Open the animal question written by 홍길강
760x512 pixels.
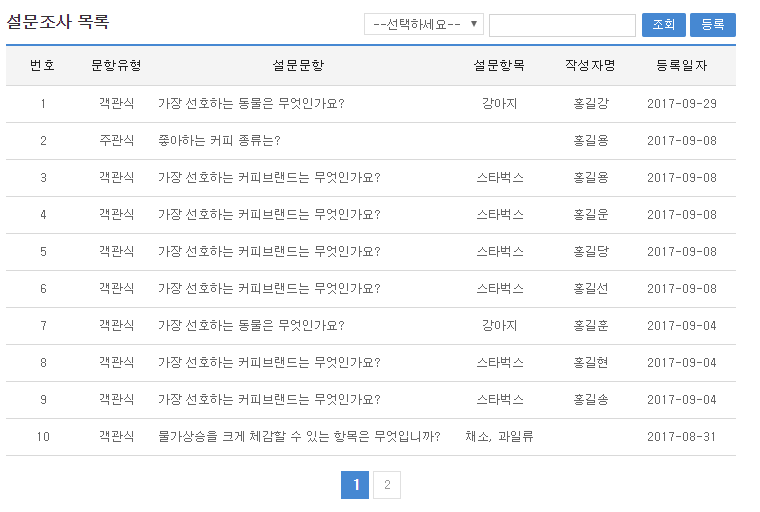click(251, 104)
